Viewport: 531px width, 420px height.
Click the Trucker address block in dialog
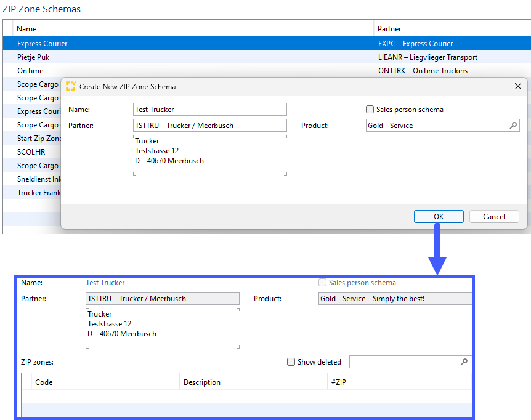coord(210,155)
